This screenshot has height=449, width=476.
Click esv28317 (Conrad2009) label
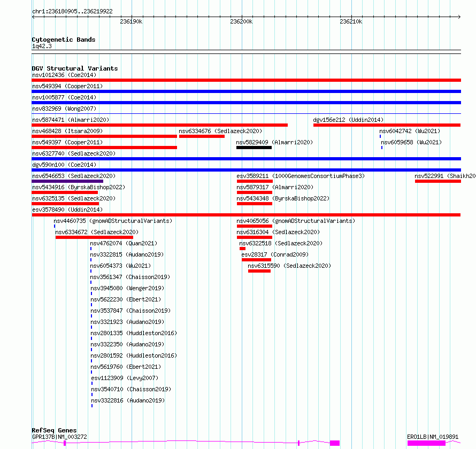pos(275,254)
